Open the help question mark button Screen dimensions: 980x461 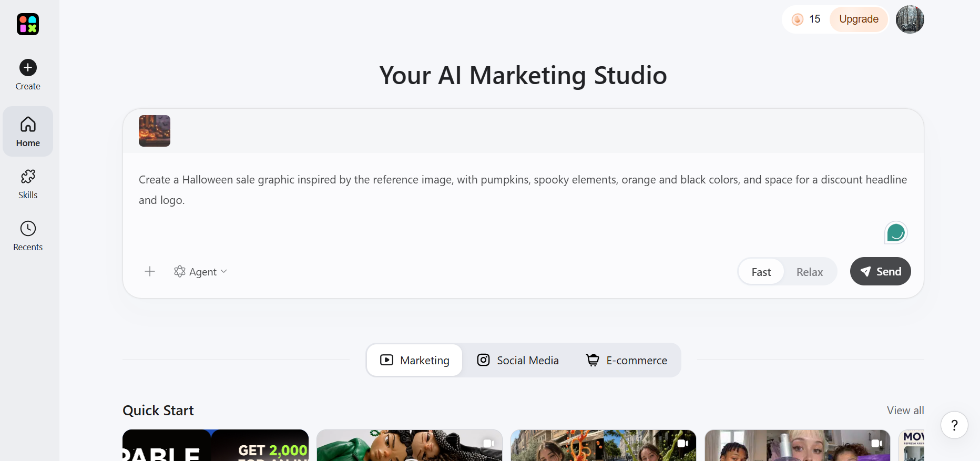954,425
